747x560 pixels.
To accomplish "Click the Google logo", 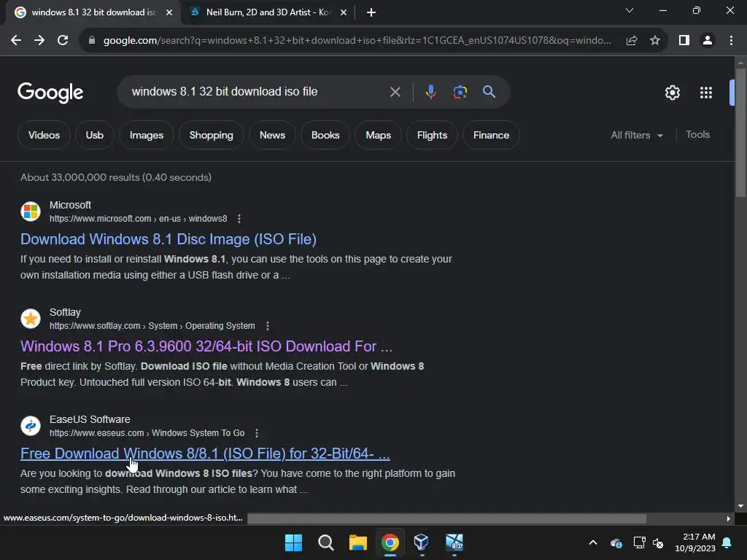I will point(50,93).
